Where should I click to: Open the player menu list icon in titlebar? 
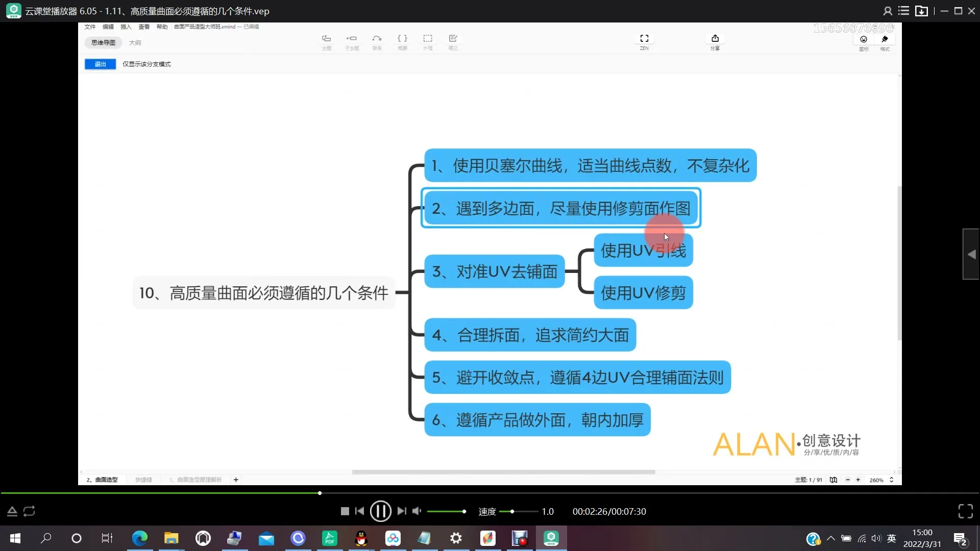pos(904,11)
